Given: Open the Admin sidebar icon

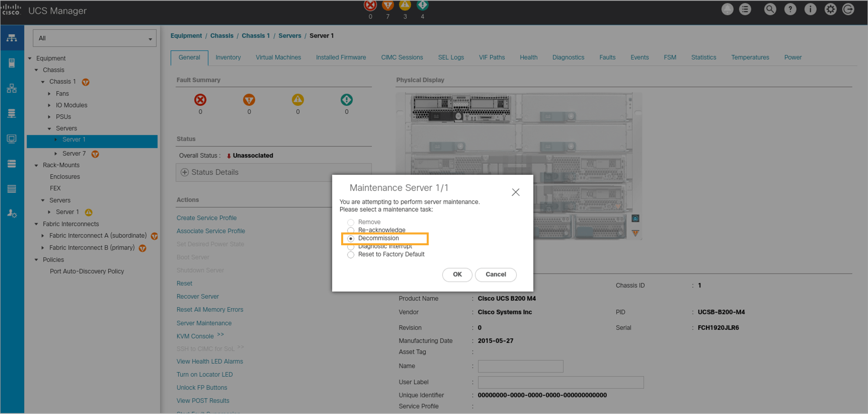Looking at the screenshot, I should (x=12, y=214).
